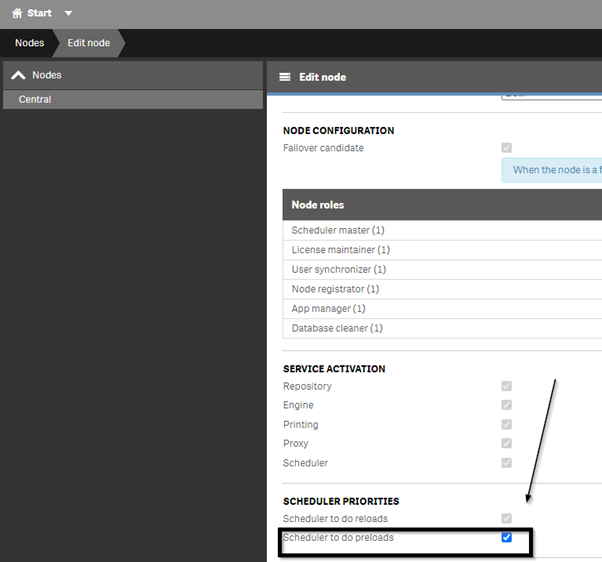Select the Edit node breadcrumb
This screenshot has height=562, width=602.
click(89, 43)
